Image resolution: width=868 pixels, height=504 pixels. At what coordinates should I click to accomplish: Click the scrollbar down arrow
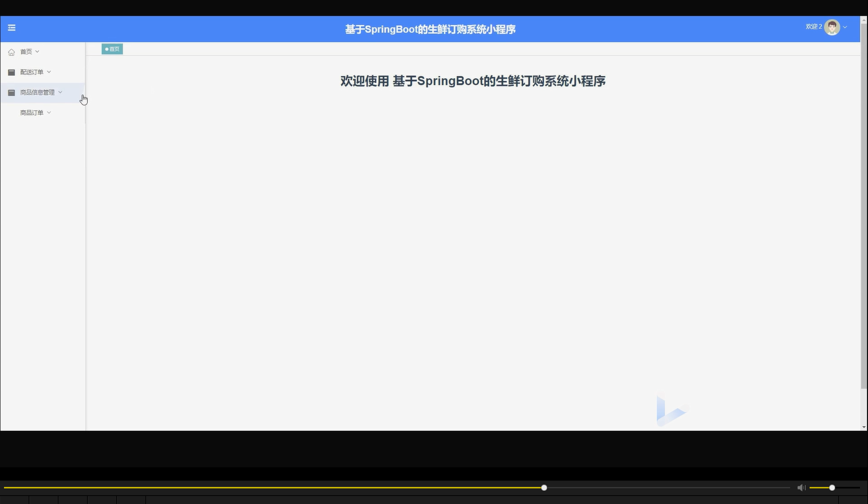point(864,427)
